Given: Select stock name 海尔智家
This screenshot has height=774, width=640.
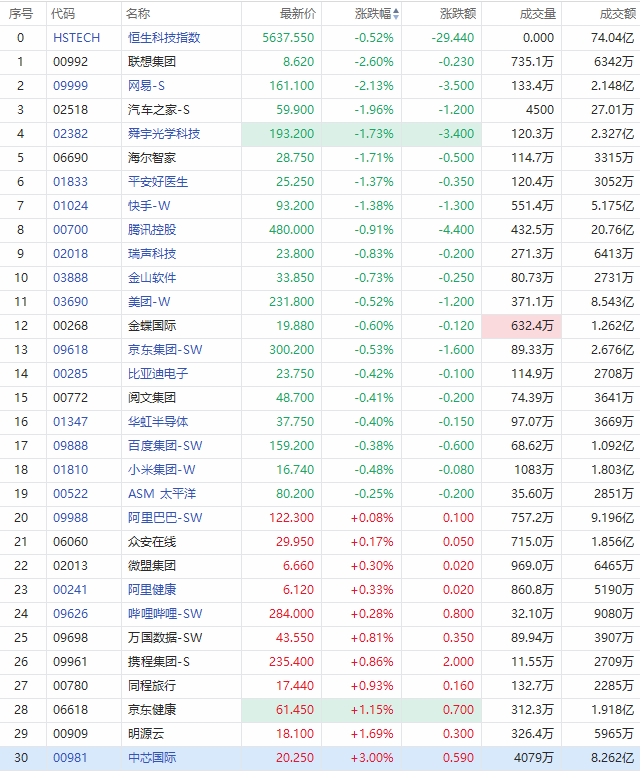Looking at the screenshot, I should coord(152,158).
